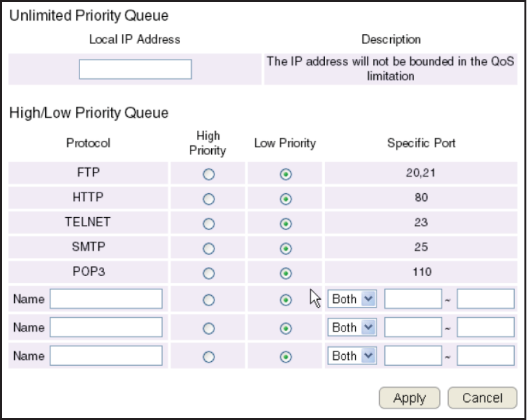The height and width of the screenshot is (420, 527).
Task: Focus the Local IP Address field
Action: (x=136, y=69)
